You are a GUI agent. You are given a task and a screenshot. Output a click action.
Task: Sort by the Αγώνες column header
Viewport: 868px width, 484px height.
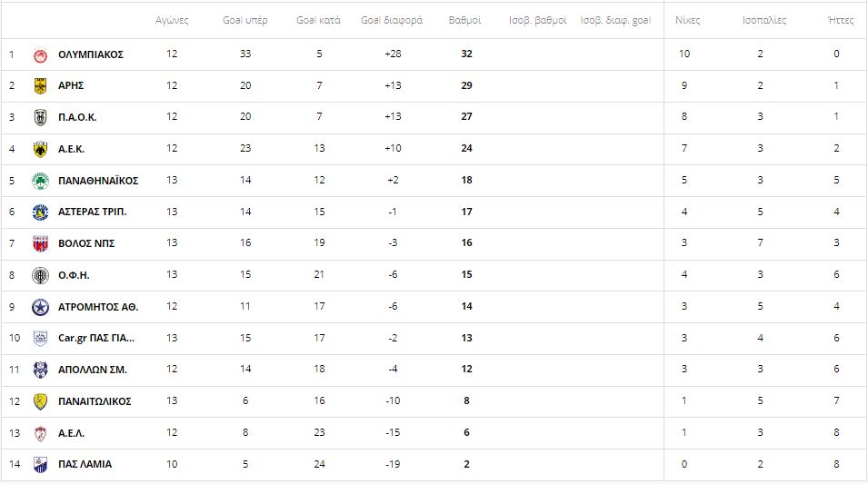(x=172, y=21)
